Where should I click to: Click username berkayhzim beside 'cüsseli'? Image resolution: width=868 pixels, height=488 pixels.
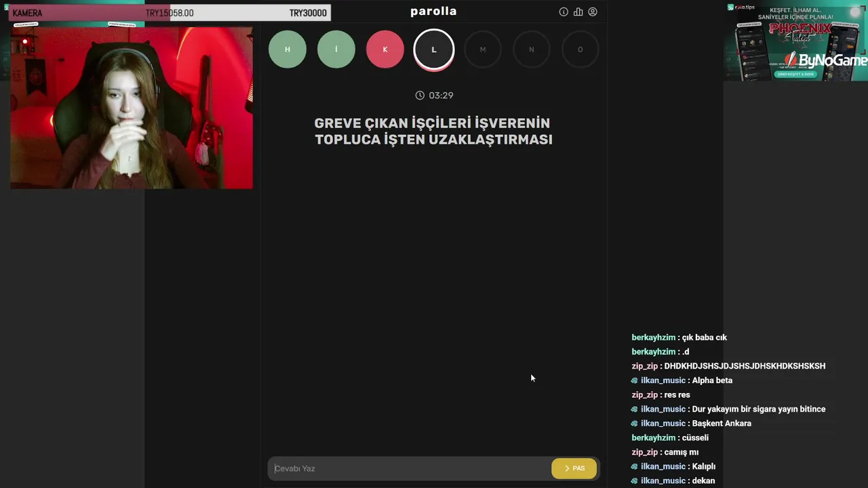point(654,438)
